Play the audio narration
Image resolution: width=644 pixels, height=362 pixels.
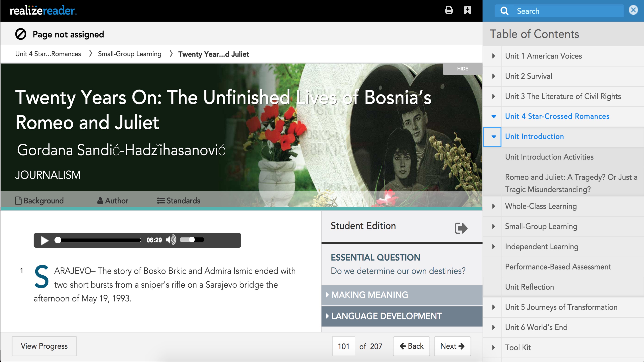[x=44, y=240]
